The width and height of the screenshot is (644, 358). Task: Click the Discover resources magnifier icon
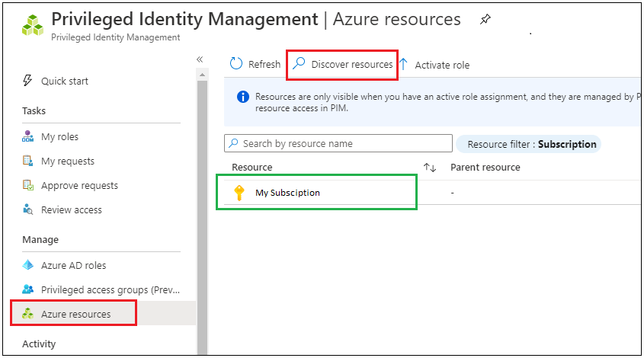pos(299,64)
